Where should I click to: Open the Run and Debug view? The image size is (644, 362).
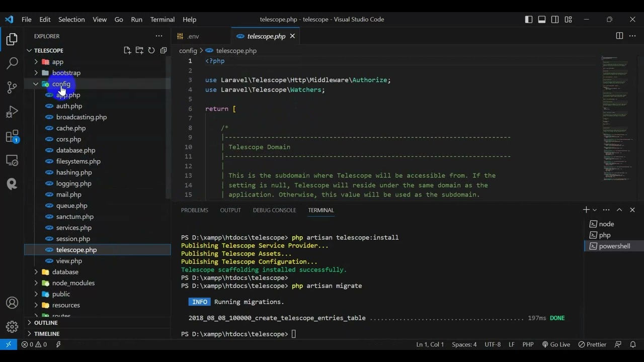[x=12, y=112]
